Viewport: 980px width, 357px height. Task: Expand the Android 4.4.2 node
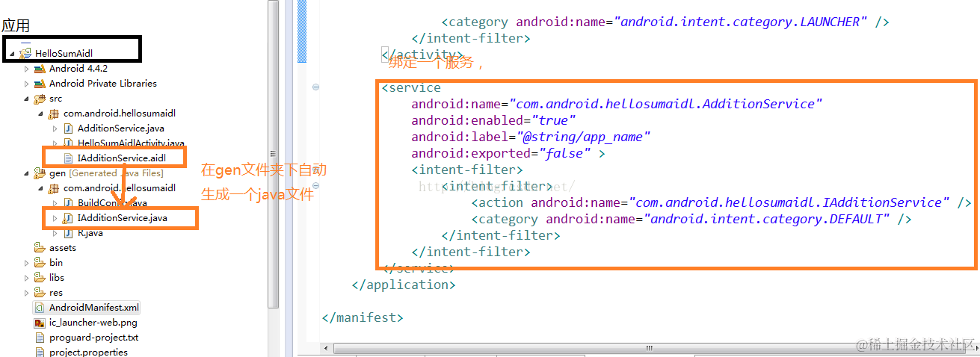click(26, 69)
